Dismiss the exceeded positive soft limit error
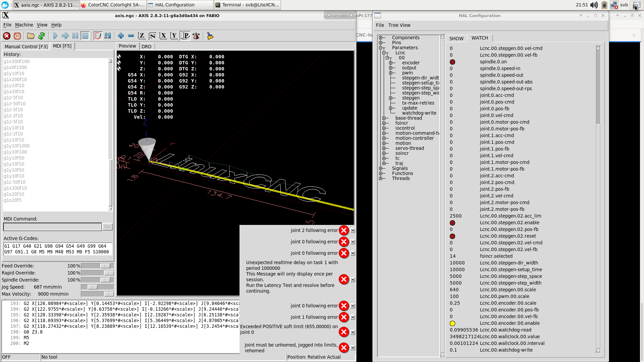 (344, 332)
